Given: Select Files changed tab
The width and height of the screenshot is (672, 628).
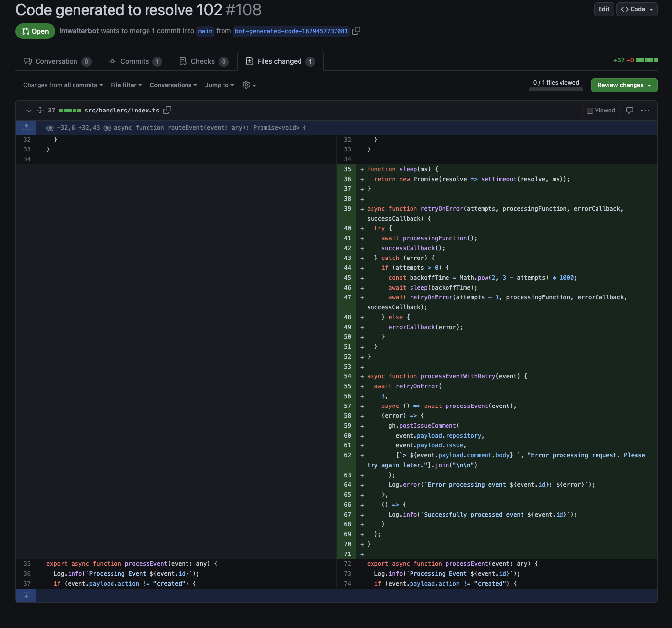Looking at the screenshot, I should tap(280, 61).
